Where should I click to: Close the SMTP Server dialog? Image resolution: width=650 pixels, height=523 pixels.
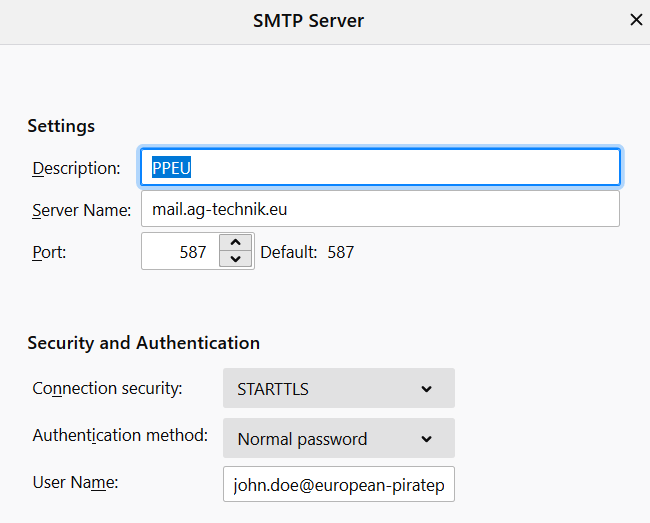point(635,20)
